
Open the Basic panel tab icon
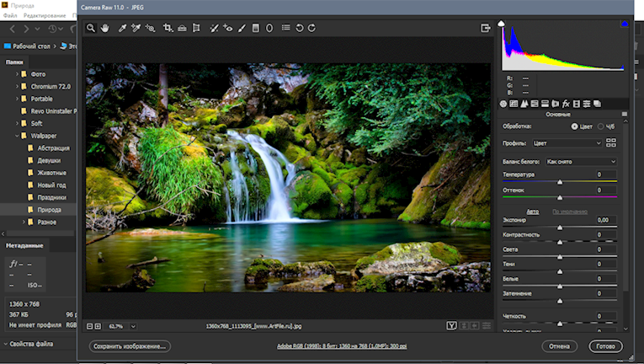pyautogui.click(x=503, y=104)
